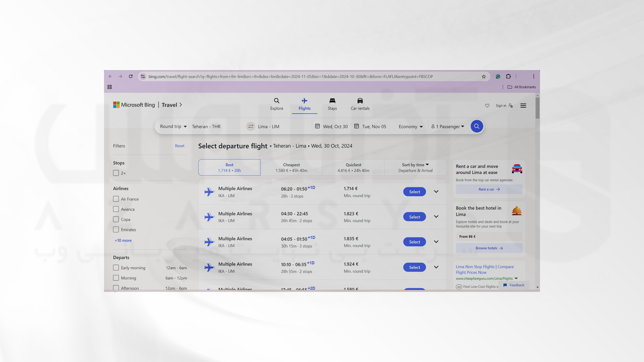Check the Air France airline filter

click(x=116, y=199)
